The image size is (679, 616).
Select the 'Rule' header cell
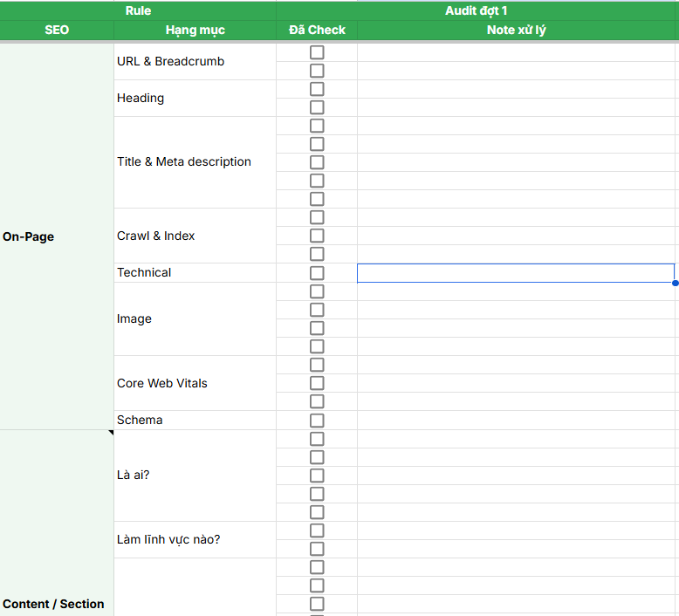coord(138,10)
